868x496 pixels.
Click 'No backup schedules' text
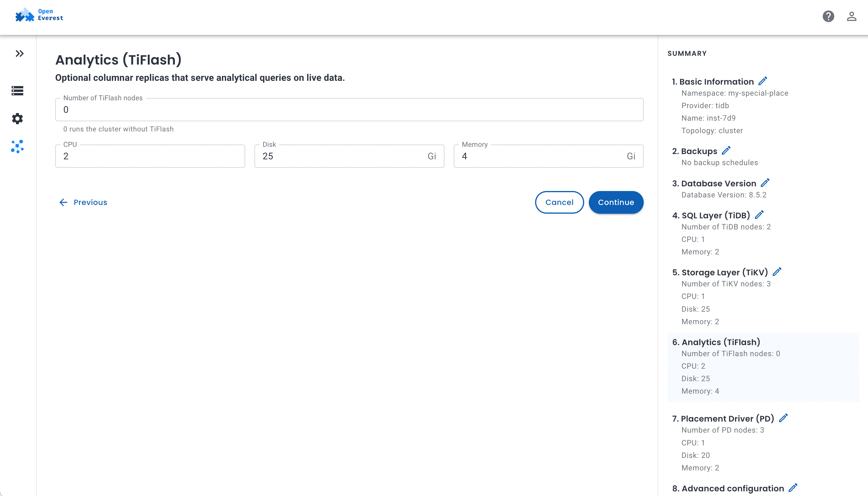pos(720,163)
